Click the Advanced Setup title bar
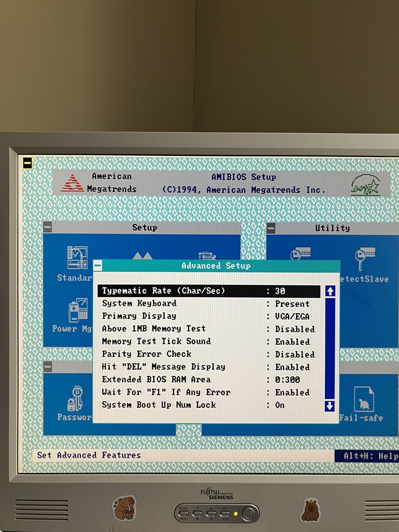Viewport: 399px width, 532px height. pos(216,266)
